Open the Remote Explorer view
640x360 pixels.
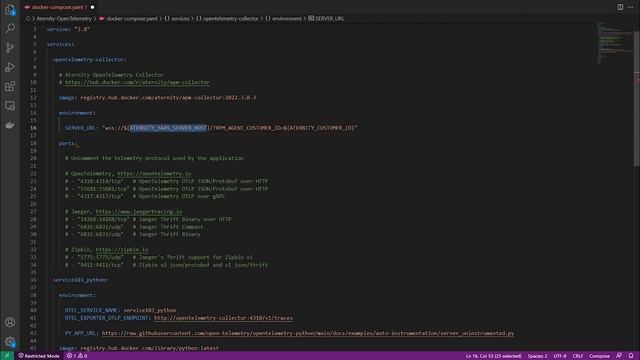click(10, 106)
